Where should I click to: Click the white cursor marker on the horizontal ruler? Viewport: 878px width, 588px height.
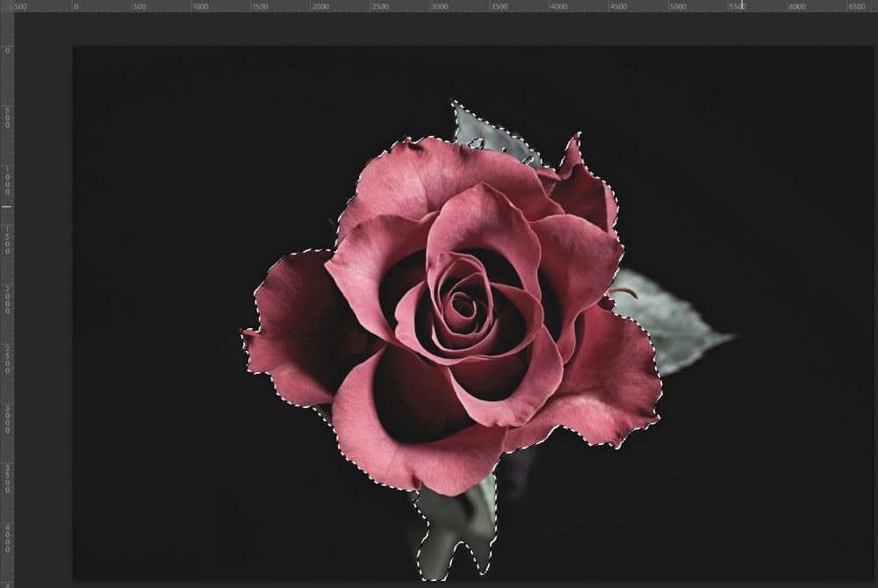[x=743, y=5]
